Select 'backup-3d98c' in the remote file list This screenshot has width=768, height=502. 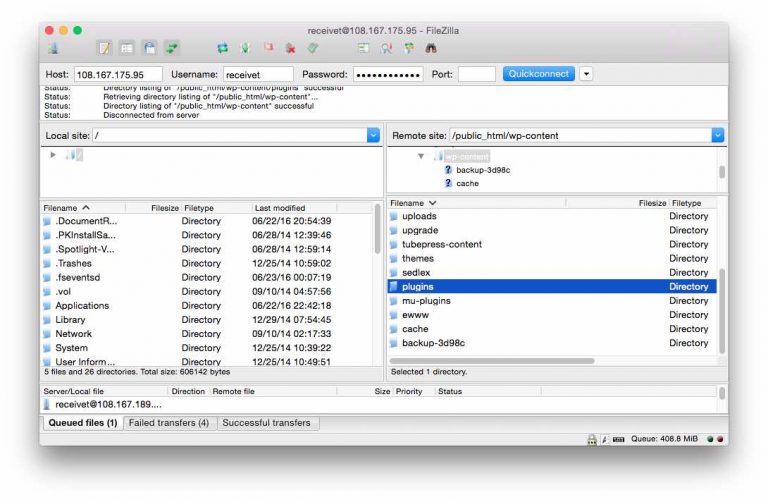click(x=552, y=343)
